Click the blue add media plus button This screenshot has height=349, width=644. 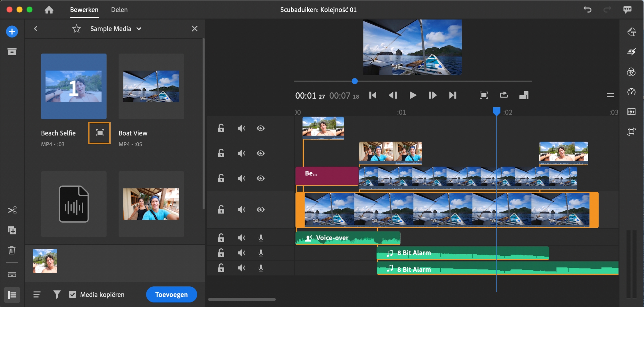pos(12,31)
